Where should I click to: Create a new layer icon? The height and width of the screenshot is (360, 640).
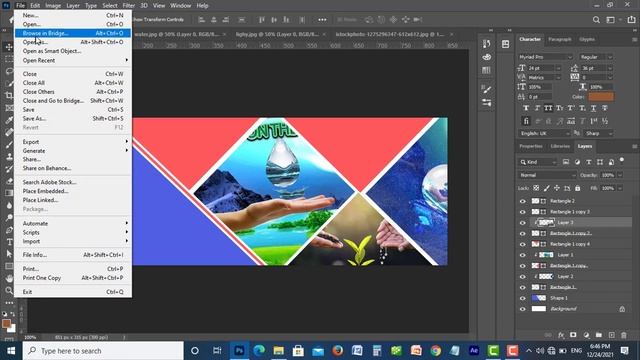click(611, 335)
